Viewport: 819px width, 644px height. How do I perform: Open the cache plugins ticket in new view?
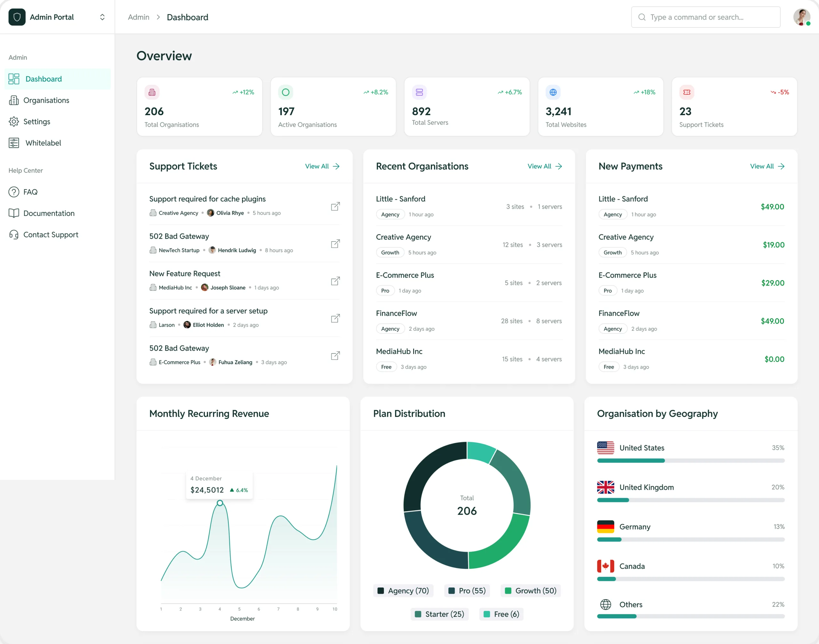335,206
